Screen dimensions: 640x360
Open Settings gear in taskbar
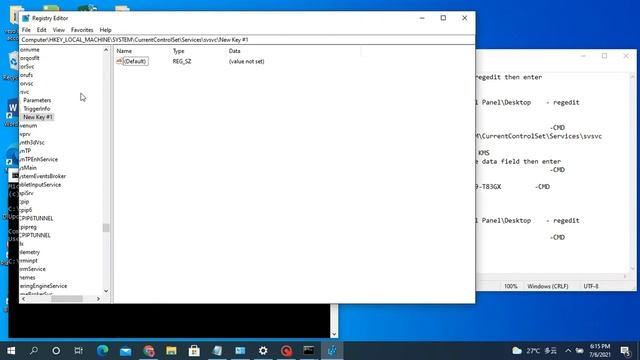pyautogui.click(x=263, y=350)
